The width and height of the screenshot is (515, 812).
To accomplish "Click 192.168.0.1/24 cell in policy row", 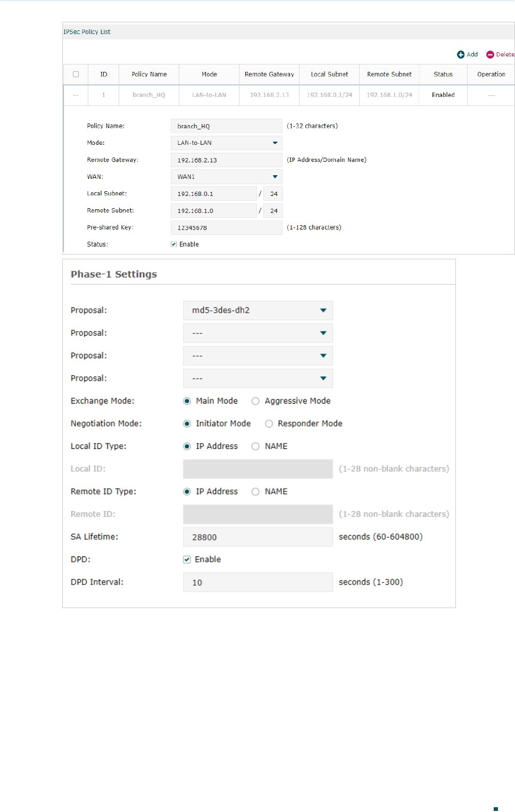I will coord(329,95).
